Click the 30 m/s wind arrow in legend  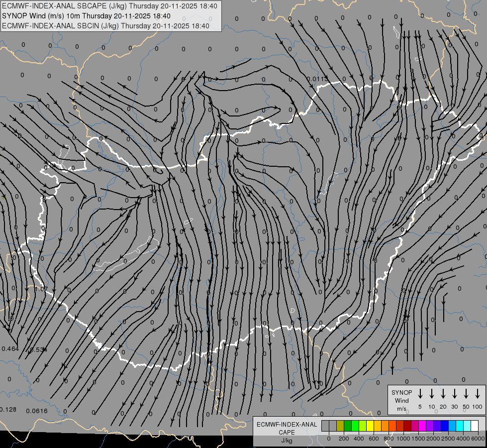coord(454,394)
